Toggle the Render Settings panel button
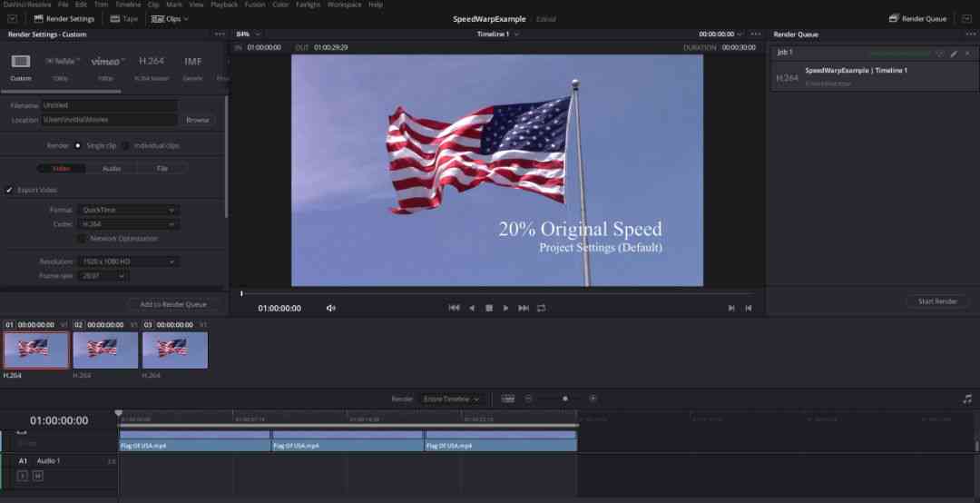Viewport: 980px width, 503px height. pyautogui.click(x=64, y=19)
